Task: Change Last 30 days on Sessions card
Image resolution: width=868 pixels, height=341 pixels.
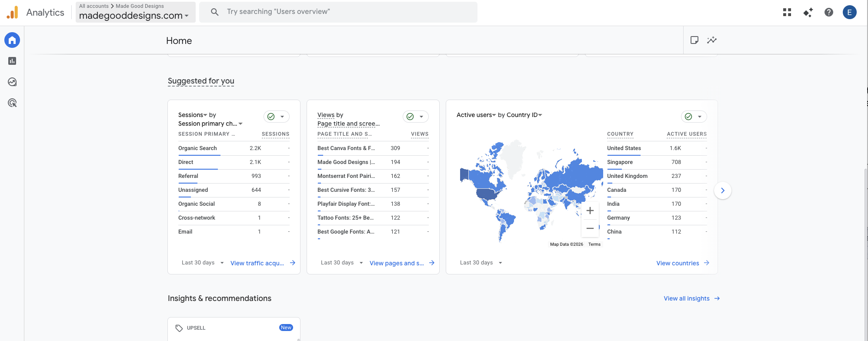Action: click(x=203, y=263)
